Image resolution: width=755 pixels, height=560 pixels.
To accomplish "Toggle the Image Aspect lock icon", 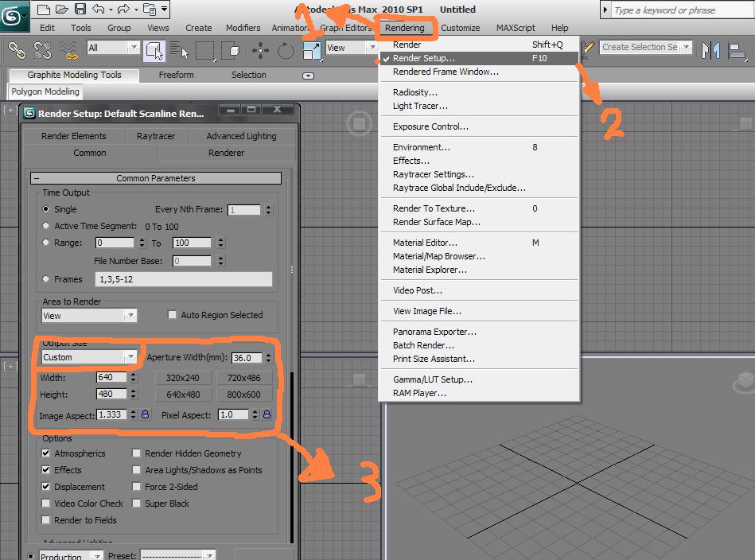I will point(145,414).
